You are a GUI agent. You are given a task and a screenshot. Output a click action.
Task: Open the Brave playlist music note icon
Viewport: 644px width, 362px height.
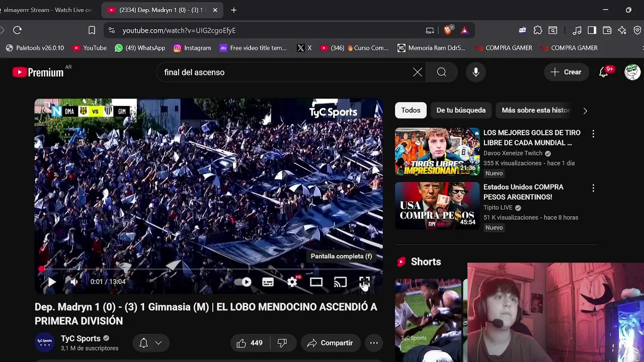(x=577, y=30)
